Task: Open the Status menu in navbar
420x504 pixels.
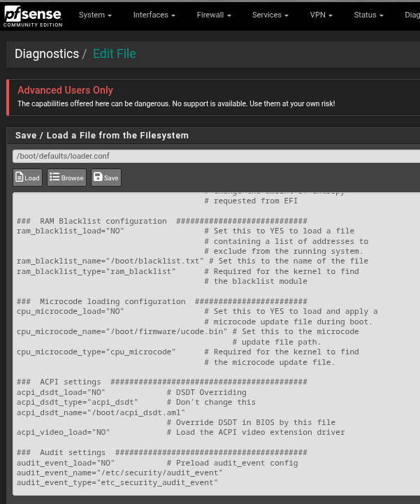Action: (x=369, y=15)
